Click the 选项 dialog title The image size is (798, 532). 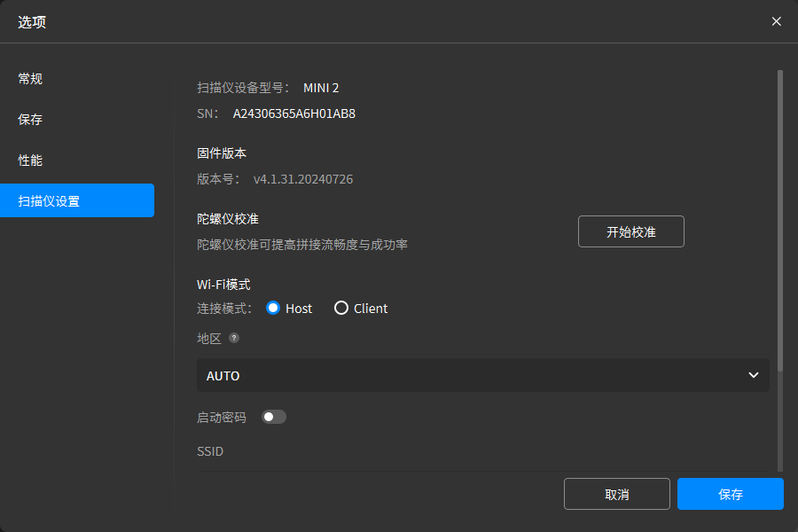click(32, 21)
